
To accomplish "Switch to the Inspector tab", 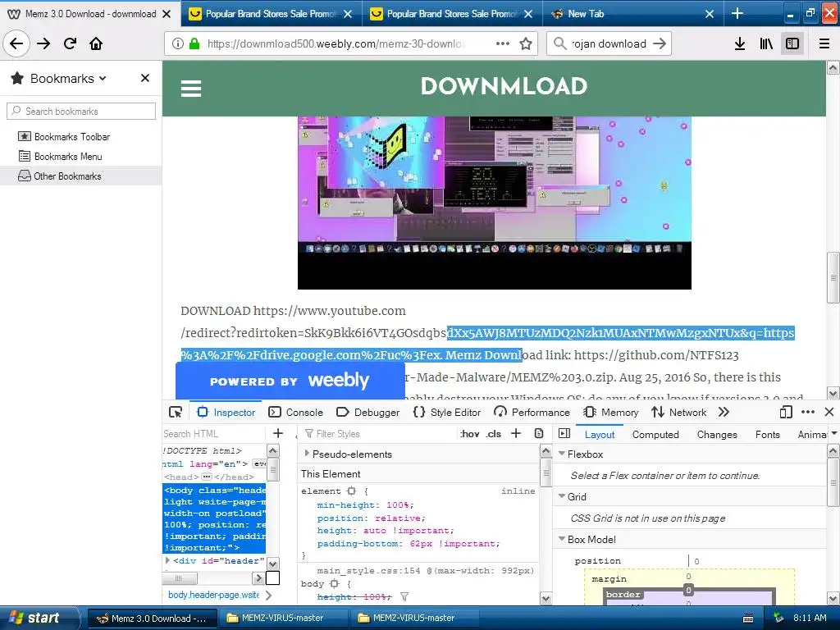I will (x=226, y=412).
